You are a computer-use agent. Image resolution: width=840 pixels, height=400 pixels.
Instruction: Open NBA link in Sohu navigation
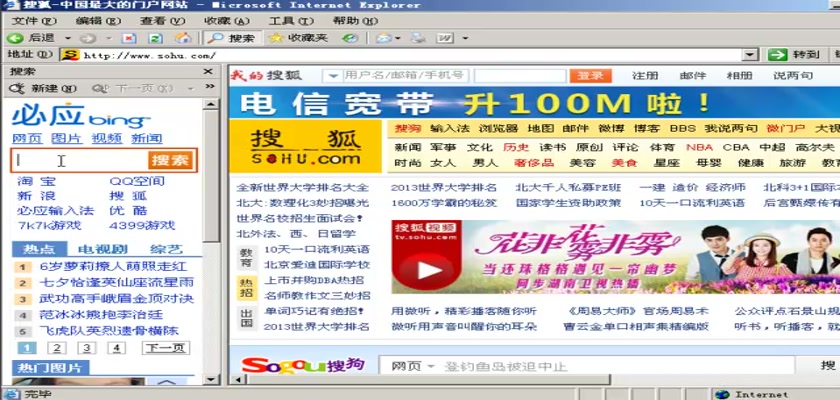point(699,147)
